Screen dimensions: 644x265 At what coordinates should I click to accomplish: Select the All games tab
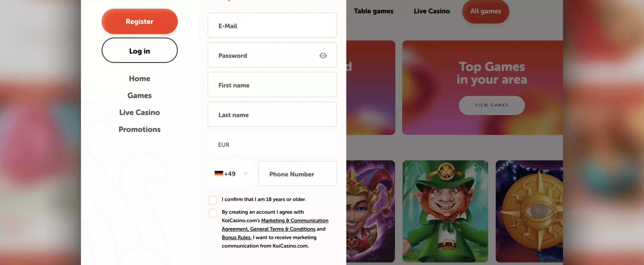pyautogui.click(x=486, y=11)
